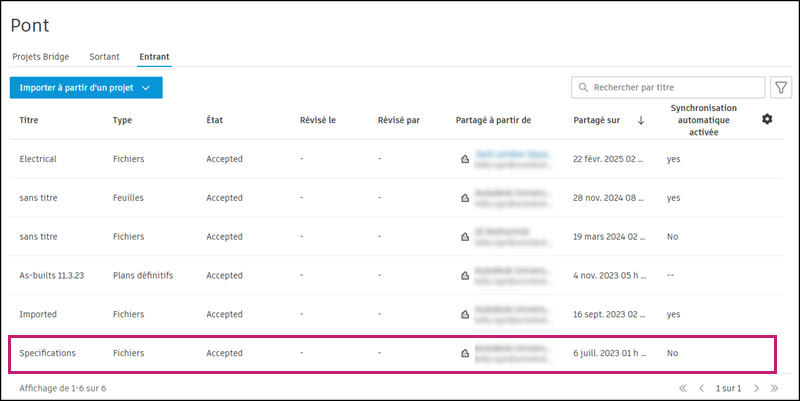The image size is (800, 401).
Task: Go to the last page of results
Action: [x=773, y=388]
